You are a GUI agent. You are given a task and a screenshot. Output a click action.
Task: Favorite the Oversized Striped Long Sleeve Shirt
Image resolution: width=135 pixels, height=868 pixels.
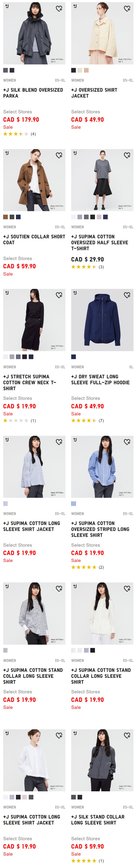tap(127, 442)
